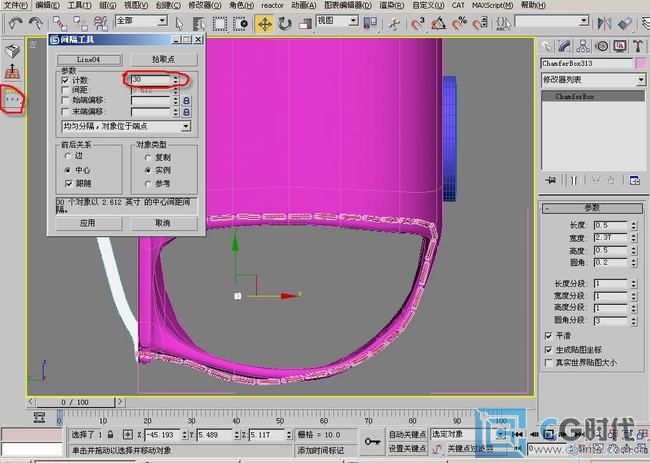This screenshot has height=463, width=650.
Task: Click the Mirror tool icon
Action: point(604,23)
